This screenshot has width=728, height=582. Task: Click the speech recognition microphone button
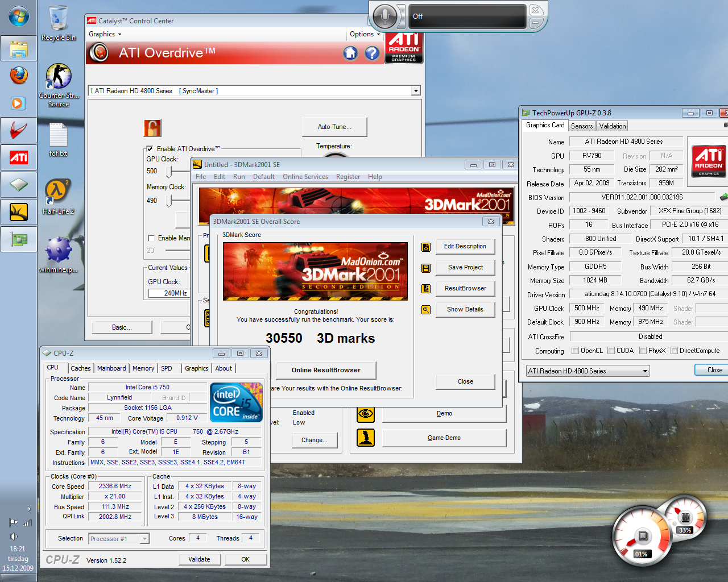coord(385,16)
